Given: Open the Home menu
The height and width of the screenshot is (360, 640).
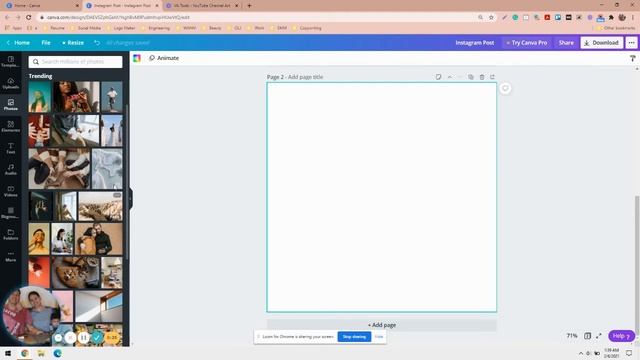Looking at the screenshot, I should pyautogui.click(x=18, y=42).
